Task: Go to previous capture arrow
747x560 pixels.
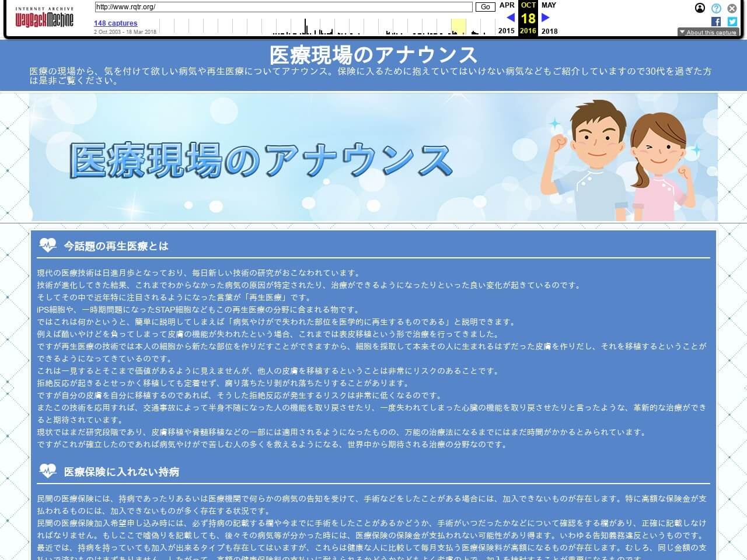Action: point(510,17)
